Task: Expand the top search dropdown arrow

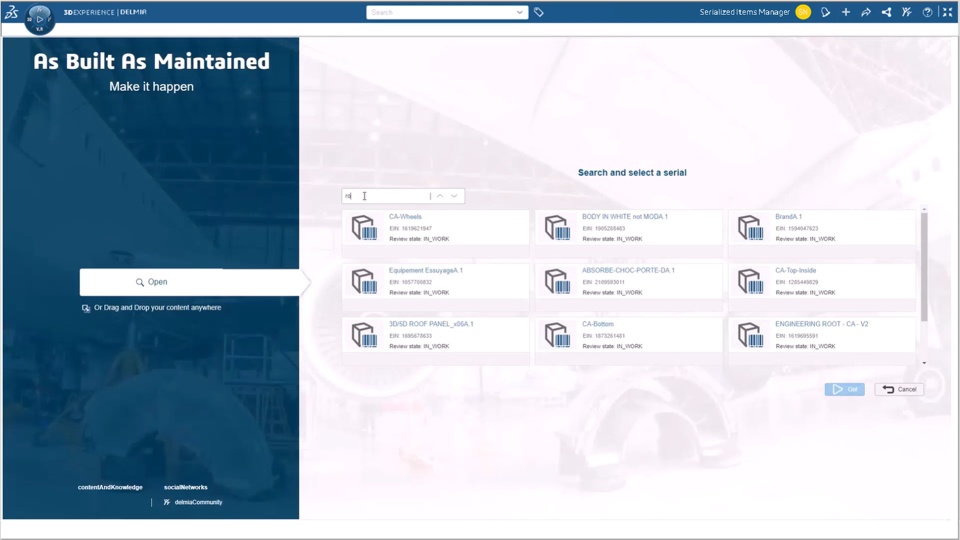Action: 519,12
